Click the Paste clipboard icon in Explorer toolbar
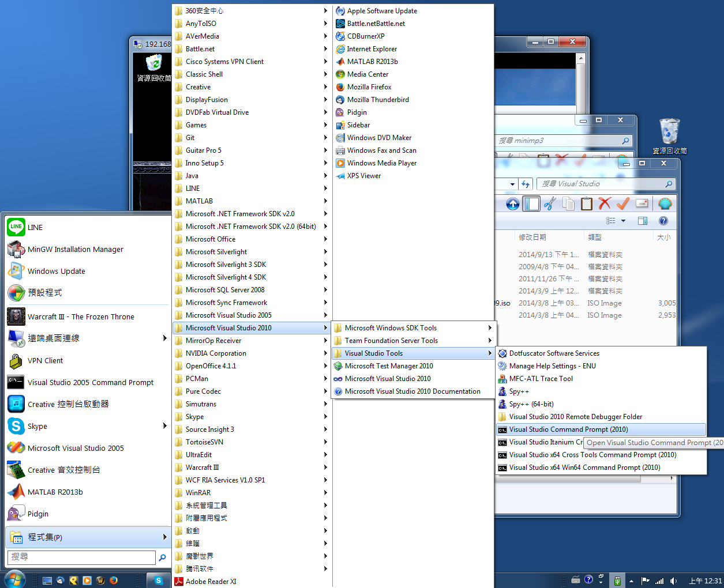Viewport: 724px width, 588px height. click(587, 203)
